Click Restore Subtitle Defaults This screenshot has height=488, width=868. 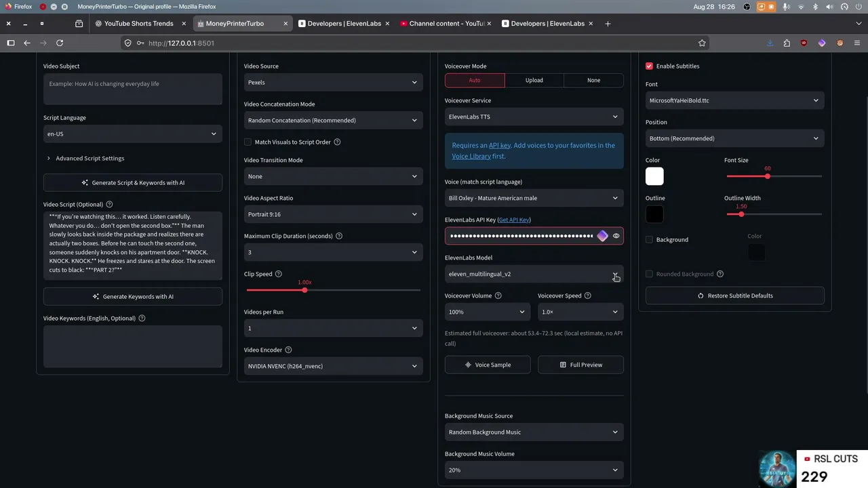click(735, 296)
